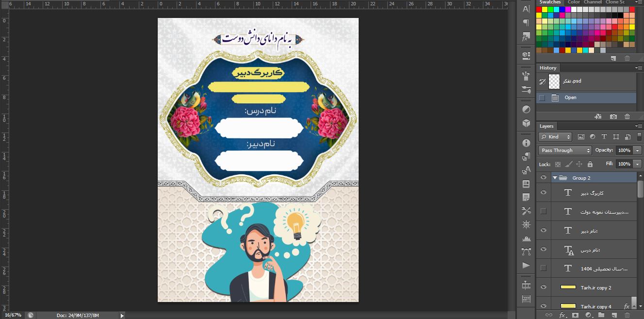Toggle lock all padlock
Screen dimensions: 644x319
pyautogui.click(x=590, y=164)
